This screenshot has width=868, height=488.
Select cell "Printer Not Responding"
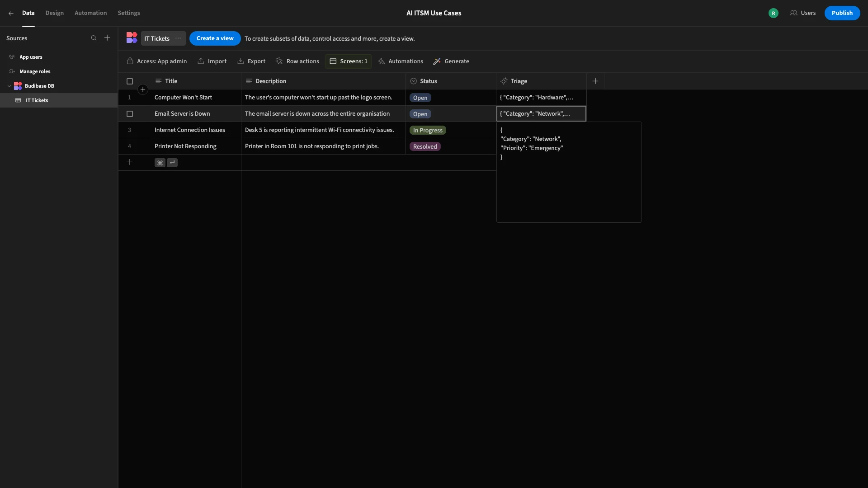pos(196,146)
